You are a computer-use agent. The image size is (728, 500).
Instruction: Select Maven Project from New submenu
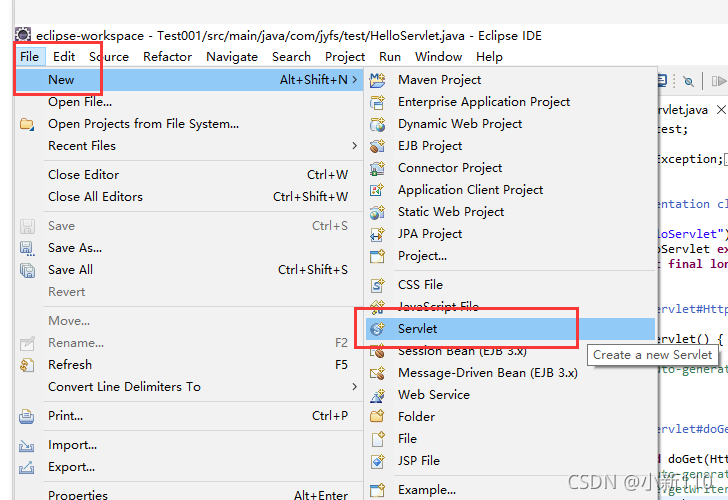(x=510, y=80)
